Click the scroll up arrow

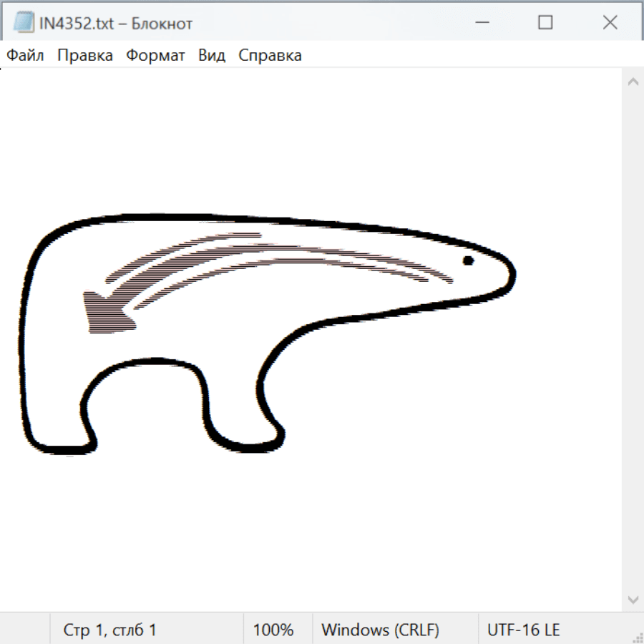(x=633, y=82)
